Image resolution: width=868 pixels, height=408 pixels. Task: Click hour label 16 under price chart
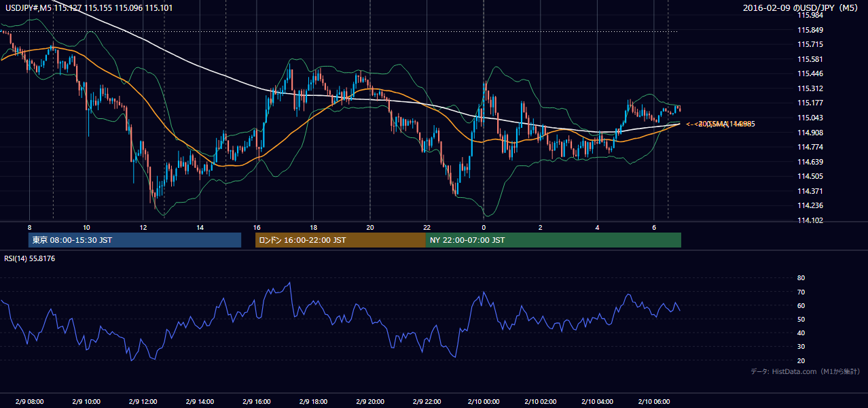click(256, 227)
